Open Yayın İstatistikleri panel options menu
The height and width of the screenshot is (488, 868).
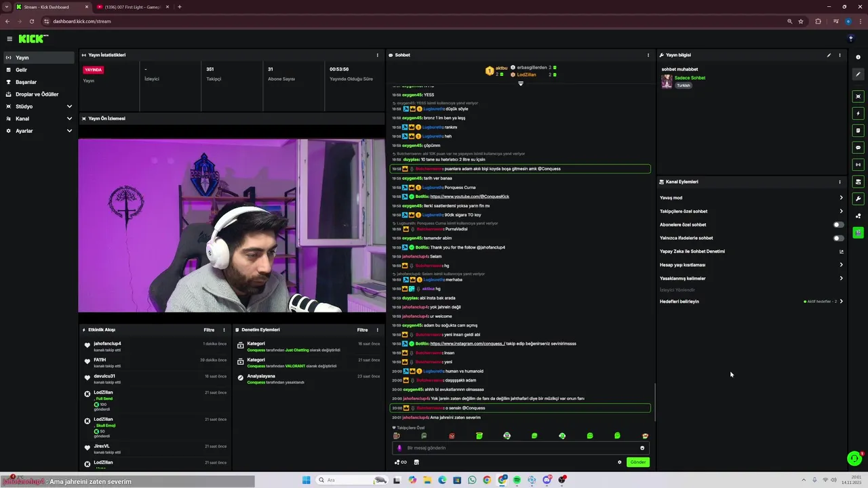click(x=378, y=55)
